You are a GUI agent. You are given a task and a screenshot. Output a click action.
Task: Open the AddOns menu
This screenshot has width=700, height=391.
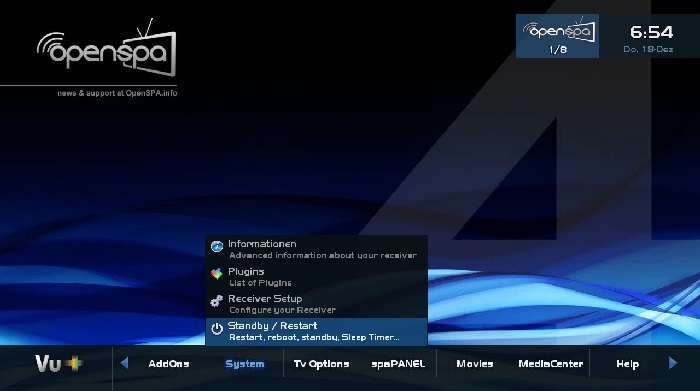pos(169,364)
